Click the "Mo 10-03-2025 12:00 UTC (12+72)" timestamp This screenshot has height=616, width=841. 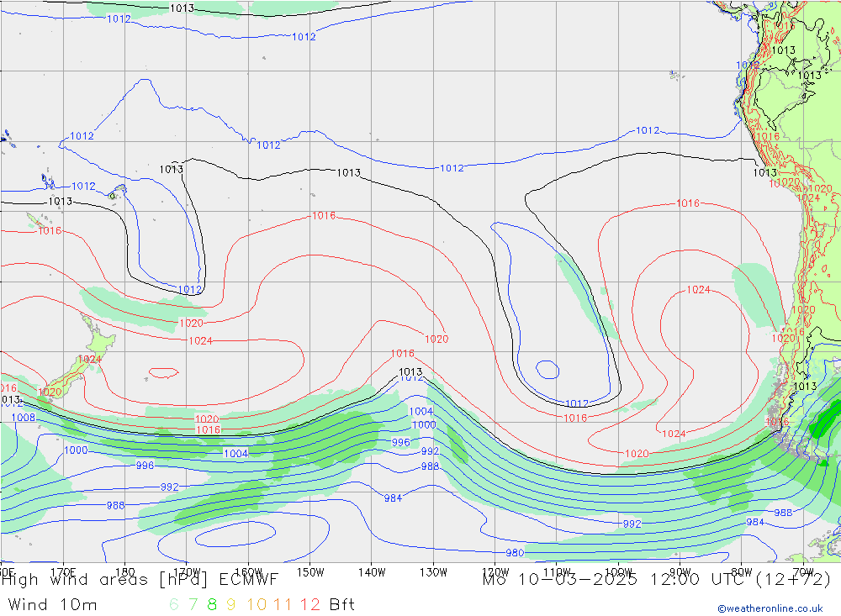(x=657, y=580)
